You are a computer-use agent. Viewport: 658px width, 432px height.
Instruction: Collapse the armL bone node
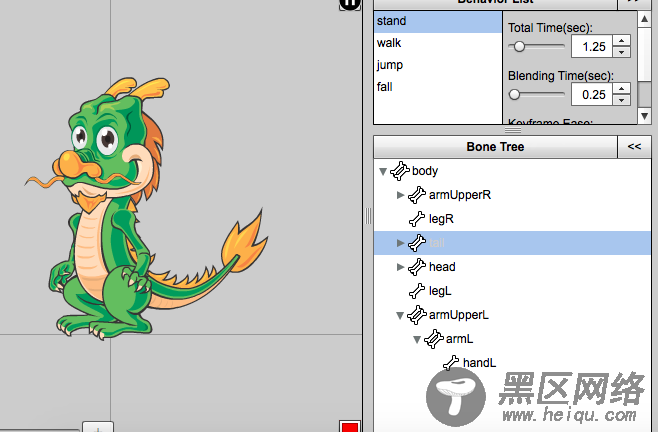pyautogui.click(x=417, y=339)
